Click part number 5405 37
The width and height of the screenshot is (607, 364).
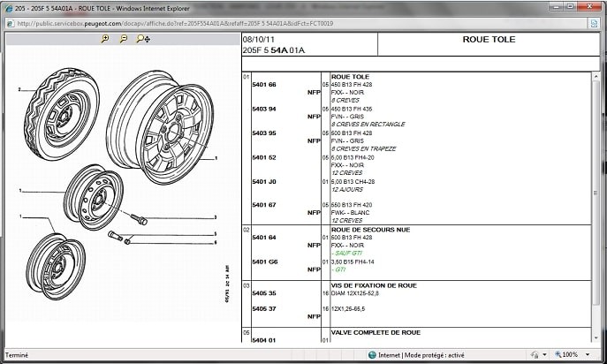(264, 308)
